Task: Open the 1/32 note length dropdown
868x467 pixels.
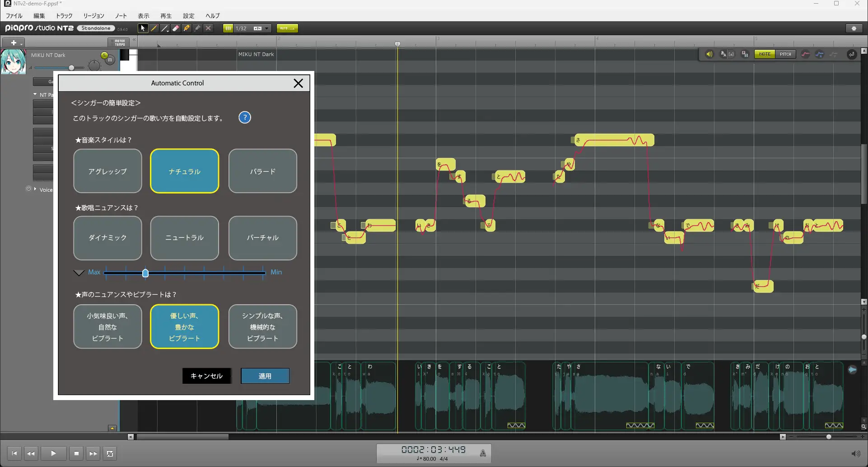Action: 265,28
